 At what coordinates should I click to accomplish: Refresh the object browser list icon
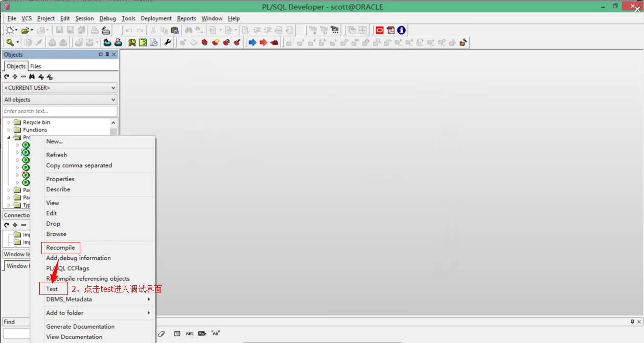point(7,77)
